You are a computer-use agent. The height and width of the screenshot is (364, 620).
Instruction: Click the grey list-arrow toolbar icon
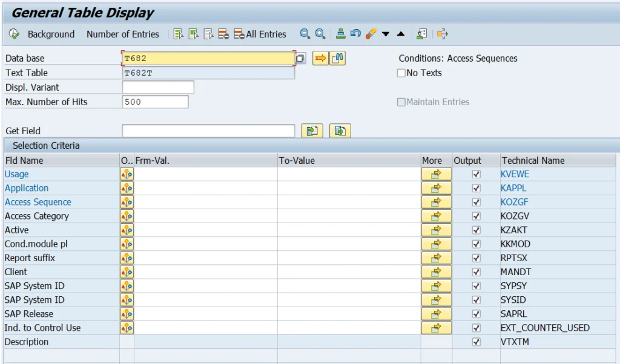pyautogui.click(x=208, y=34)
